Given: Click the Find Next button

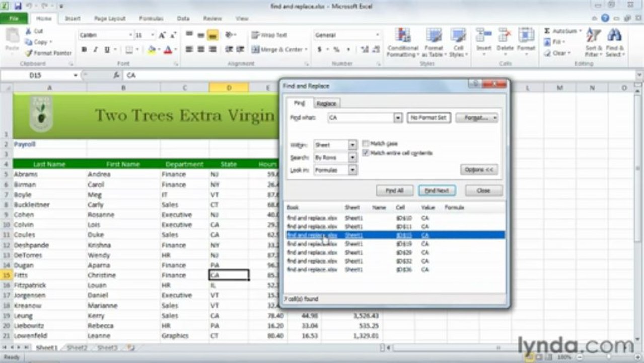Looking at the screenshot, I should pos(437,190).
